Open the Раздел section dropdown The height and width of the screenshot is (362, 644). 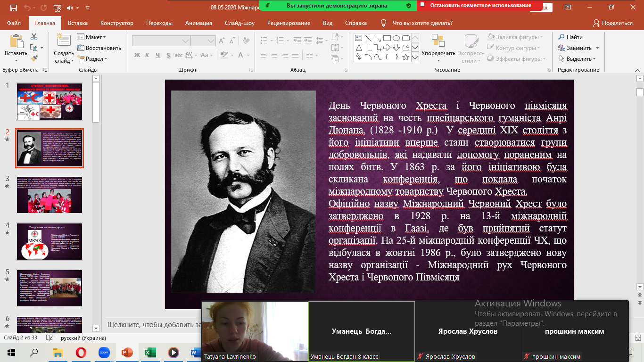(93, 59)
